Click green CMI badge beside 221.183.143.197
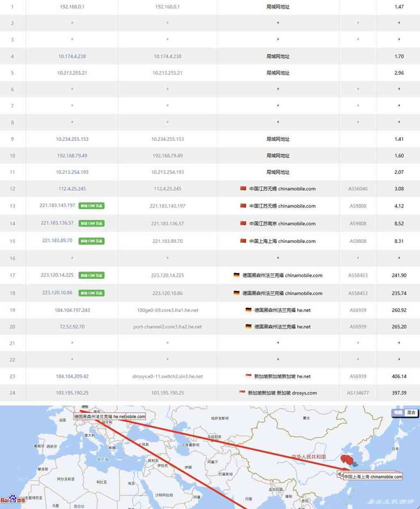The width and height of the screenshot is (420, 509). tap(91, 206)
